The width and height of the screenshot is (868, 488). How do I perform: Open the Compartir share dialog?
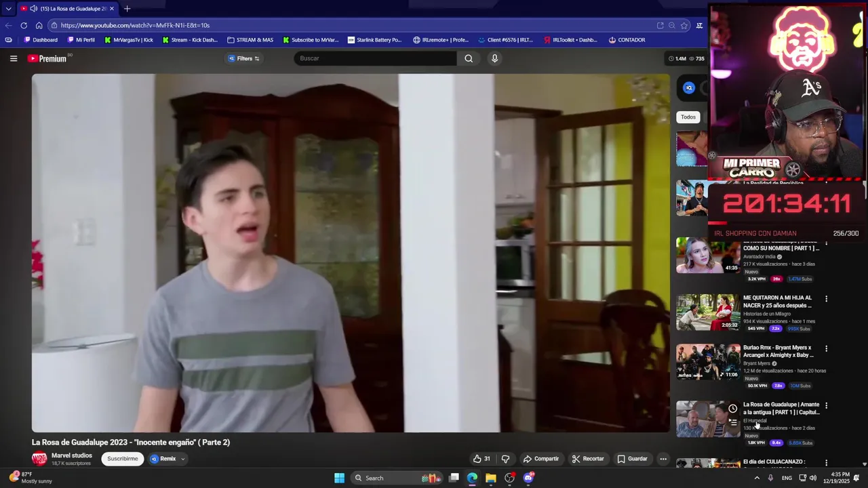[541, 459]
